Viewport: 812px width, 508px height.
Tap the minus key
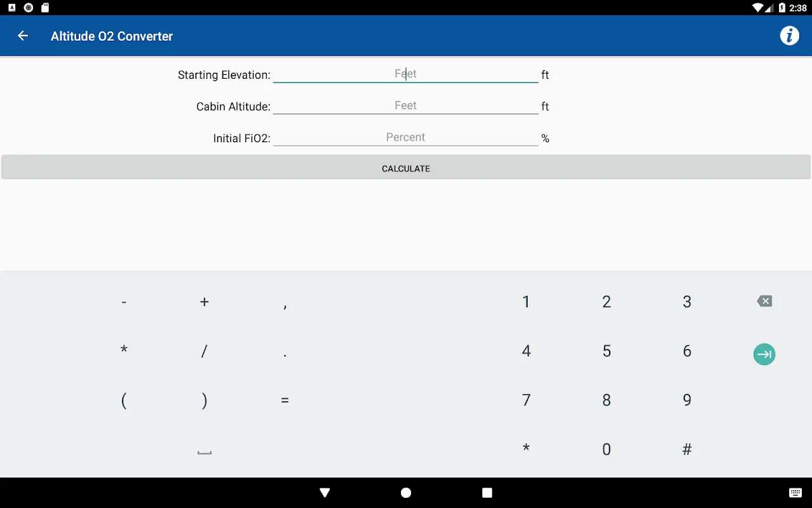(x=124, y=302)
